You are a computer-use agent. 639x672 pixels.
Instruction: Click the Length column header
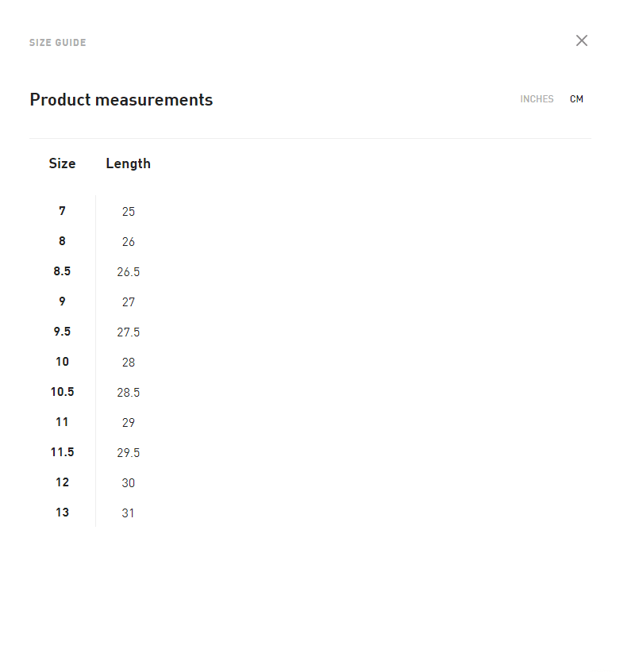(x=128, y=163)
